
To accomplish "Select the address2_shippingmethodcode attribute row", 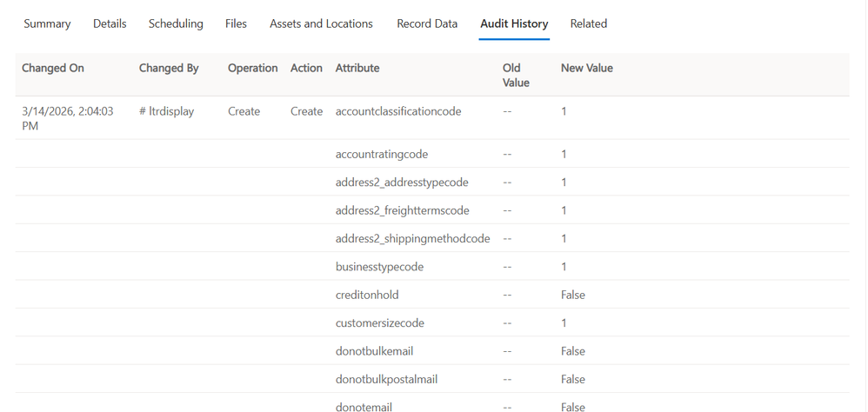I will click(x=412, y=238).
